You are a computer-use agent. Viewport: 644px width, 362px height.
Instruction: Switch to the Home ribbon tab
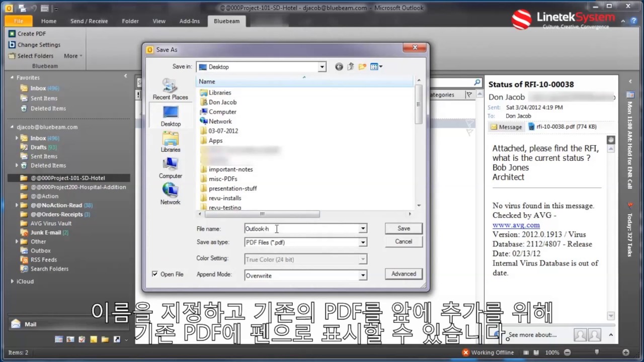point(49,21)
